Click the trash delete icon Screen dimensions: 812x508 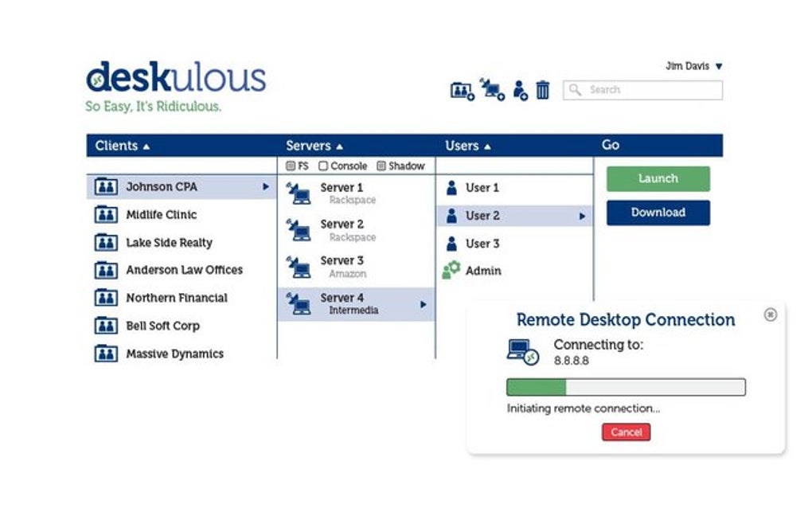(x=542, y=90)
